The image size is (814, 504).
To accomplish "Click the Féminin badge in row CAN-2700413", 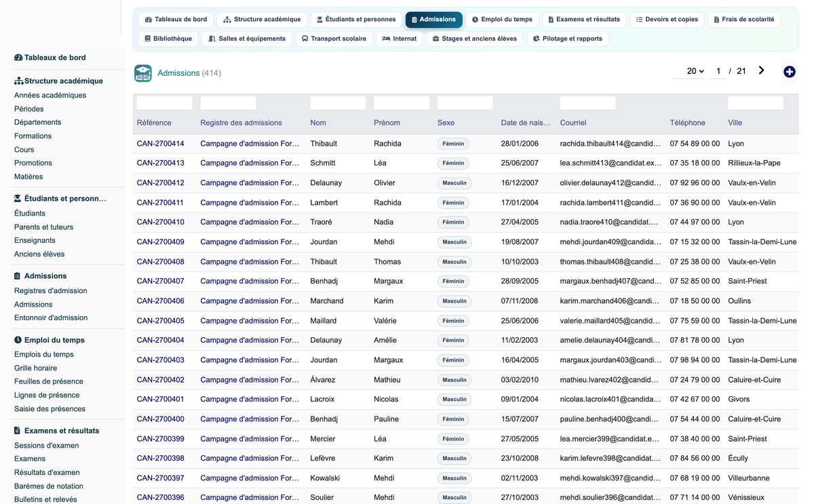I will click(453, 163).
